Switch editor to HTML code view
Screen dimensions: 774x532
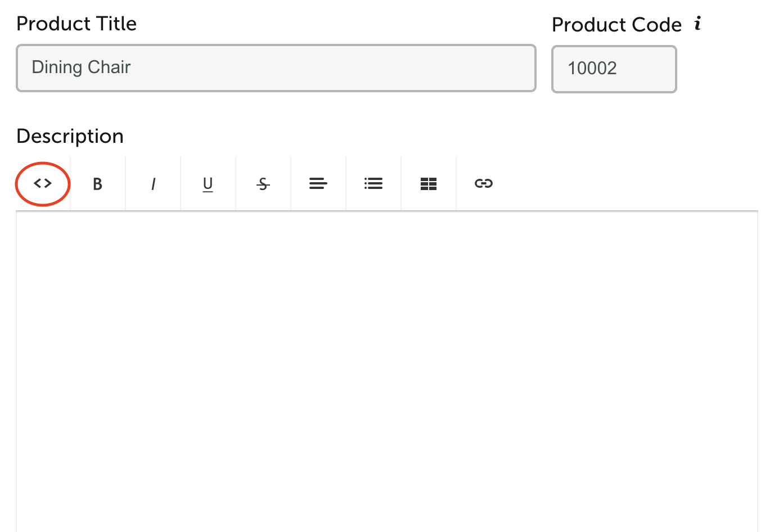coord(43,183)
